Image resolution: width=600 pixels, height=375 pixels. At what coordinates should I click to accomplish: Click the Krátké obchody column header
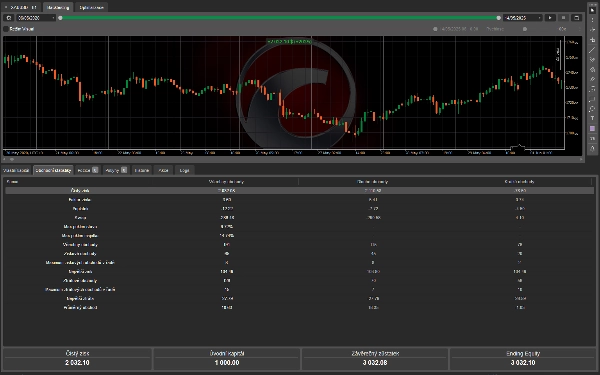point(519,181)
